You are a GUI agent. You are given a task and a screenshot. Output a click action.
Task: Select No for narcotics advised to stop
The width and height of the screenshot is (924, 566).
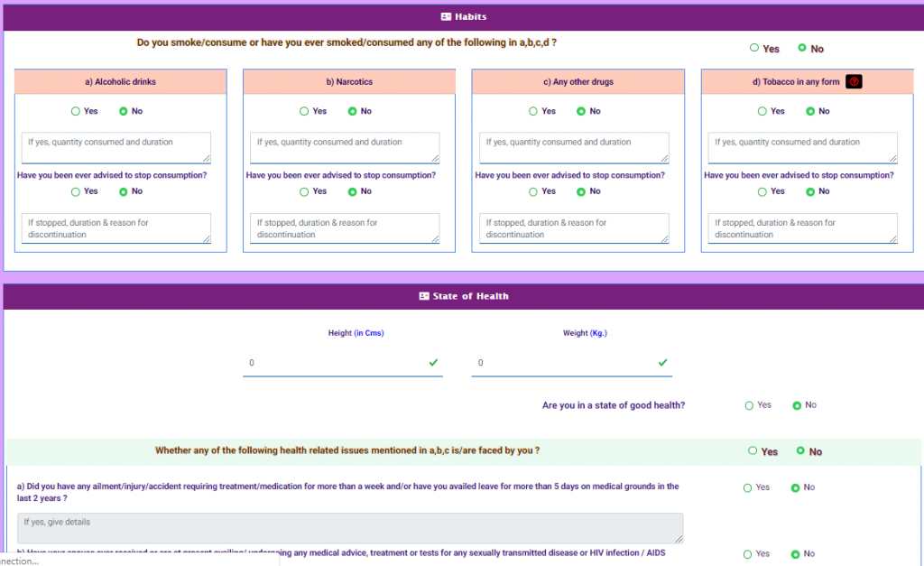352,191
